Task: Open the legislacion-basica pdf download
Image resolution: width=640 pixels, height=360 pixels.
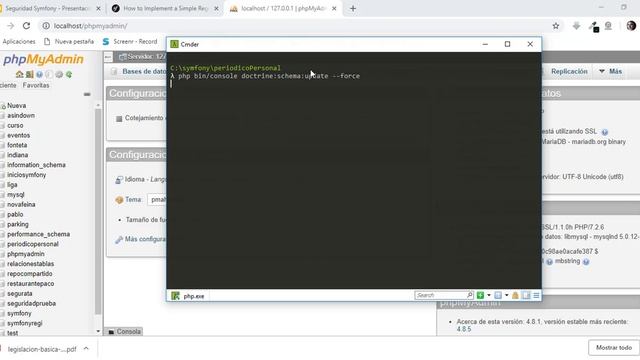Action: 42,349
